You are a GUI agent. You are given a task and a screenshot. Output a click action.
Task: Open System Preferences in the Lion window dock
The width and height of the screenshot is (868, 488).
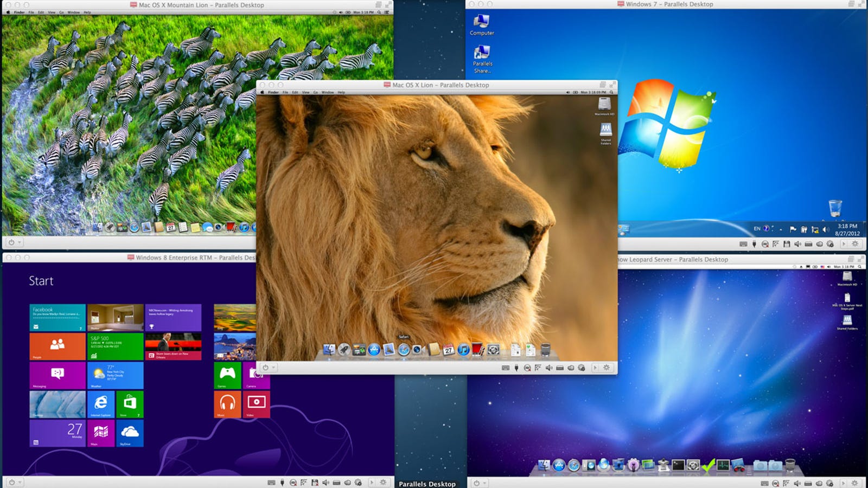point(493,350)
